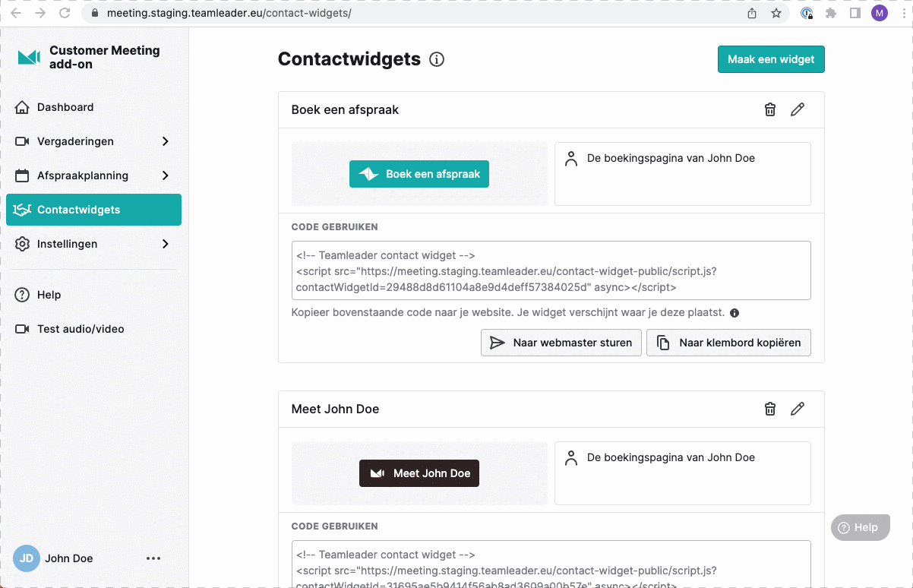Open Help in the sidebar
Viewport: 913px width, 588px height.
click(x=94, y=295)
